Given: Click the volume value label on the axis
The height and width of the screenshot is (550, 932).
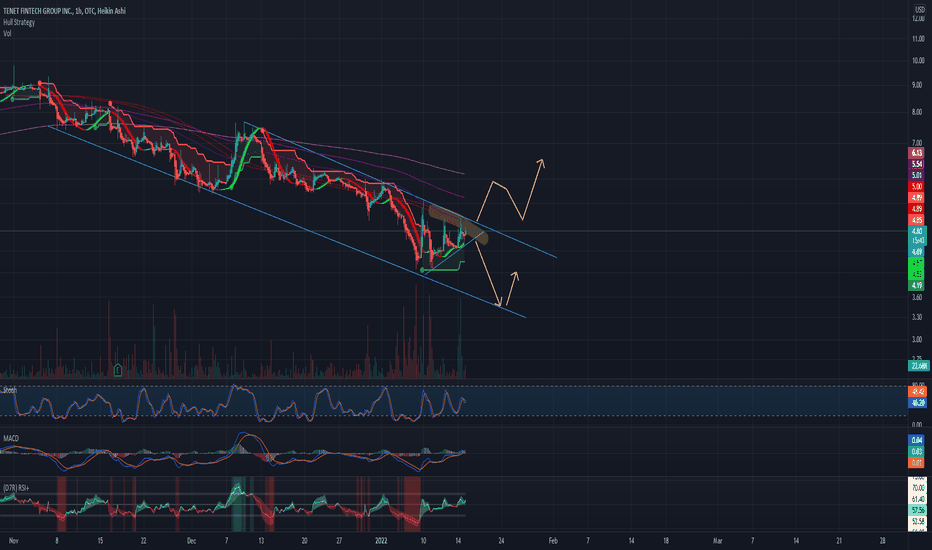Looking at the screenshot, I should click(x=918, y=366).
